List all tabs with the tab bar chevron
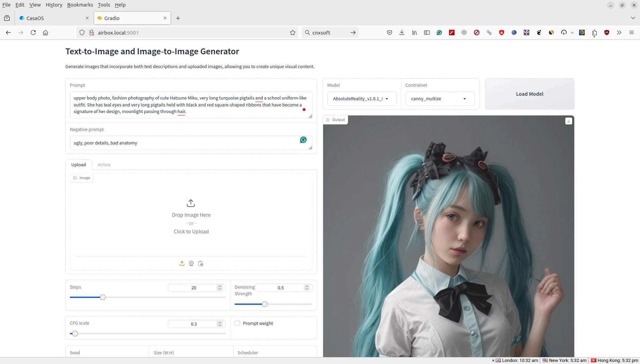The image size is (640, 364). coord(633,18)
